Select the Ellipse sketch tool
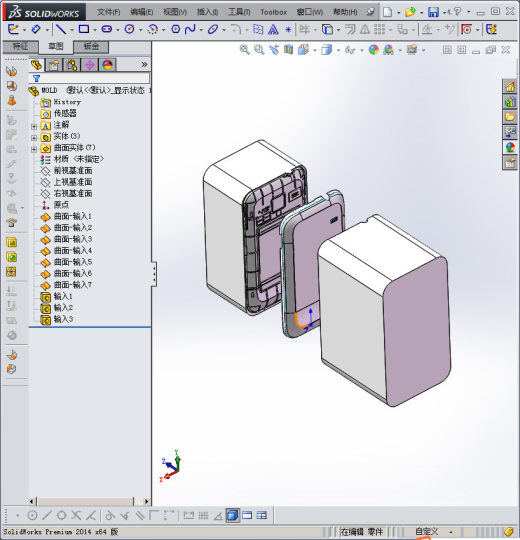The width and height of the screenshot is (520, 540). (213, 29)
